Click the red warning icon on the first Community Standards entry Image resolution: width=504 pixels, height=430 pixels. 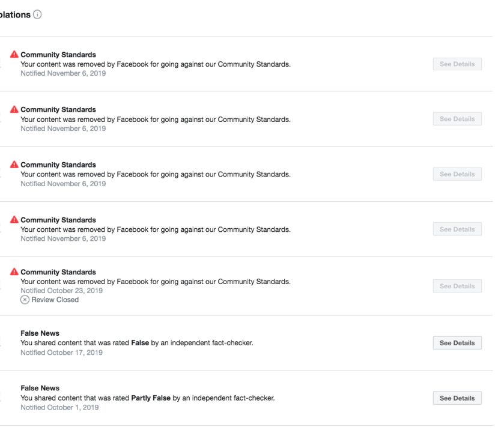[15, 55]
